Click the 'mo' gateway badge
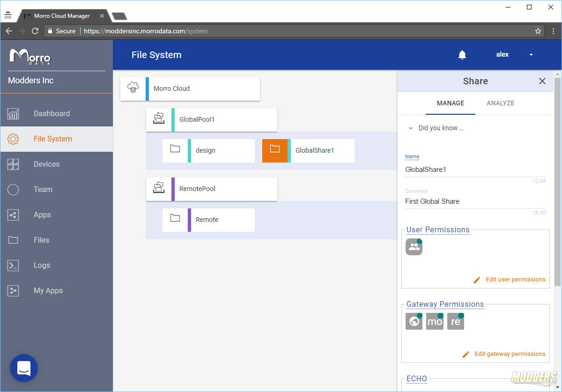This screenshot has height=392, width=562. [x=435, y=321]
